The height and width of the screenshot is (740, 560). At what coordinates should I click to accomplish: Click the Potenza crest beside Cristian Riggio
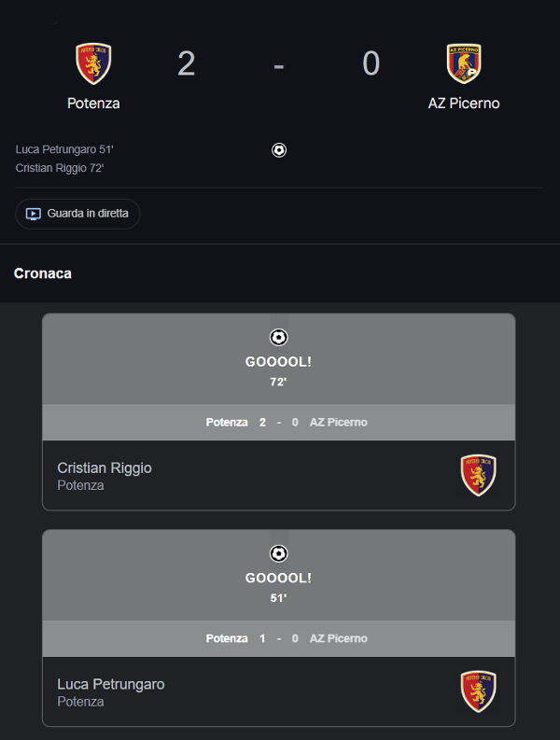[478, 475]
